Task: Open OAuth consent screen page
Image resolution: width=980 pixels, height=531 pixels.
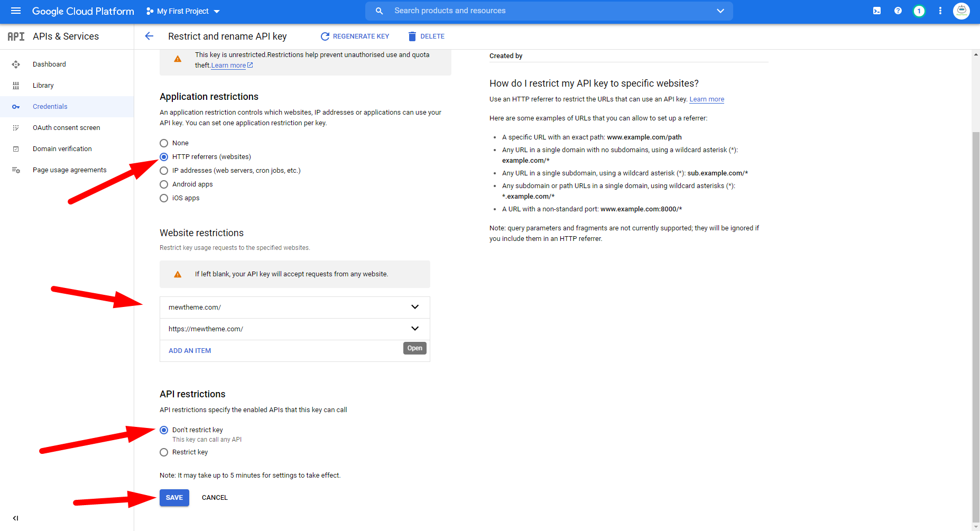Action: point(67,128)
